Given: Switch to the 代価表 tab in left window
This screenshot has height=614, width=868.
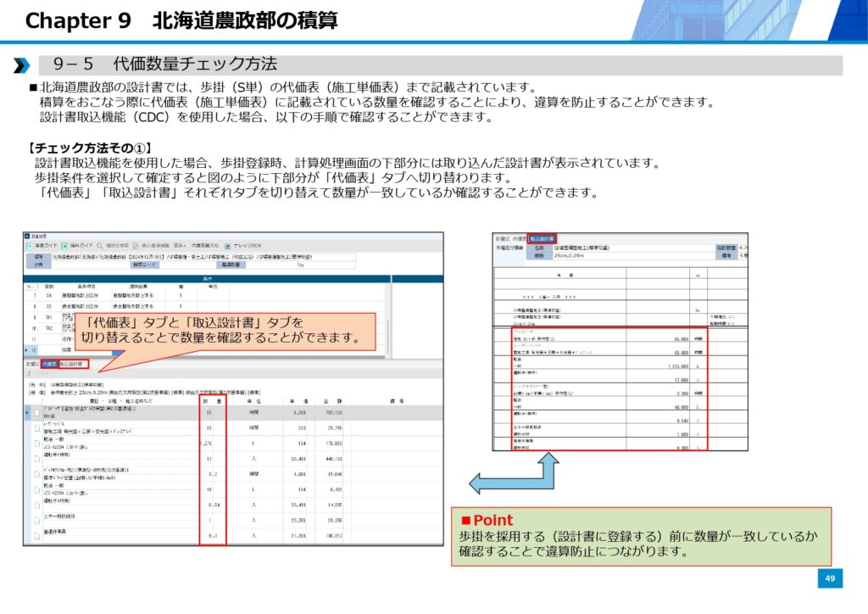Looking at the screenshot, I should click(50, 363).
